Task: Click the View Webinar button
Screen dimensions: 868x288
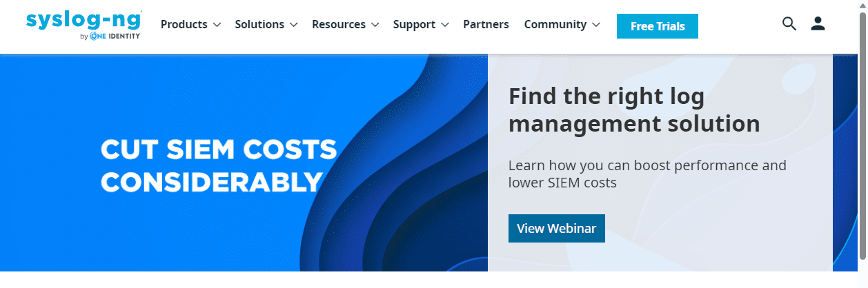Action: point(556,229)
